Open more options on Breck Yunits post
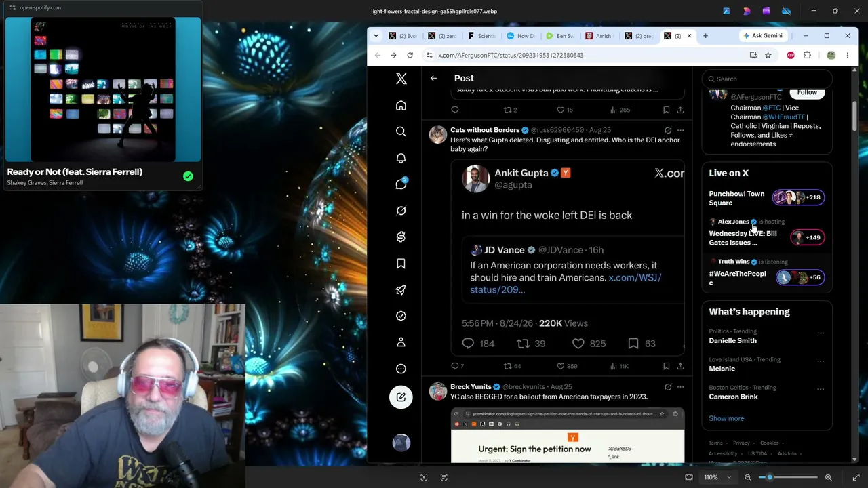Image resolution: width=868 pixels, height=488 pixels. click(680, 387)
